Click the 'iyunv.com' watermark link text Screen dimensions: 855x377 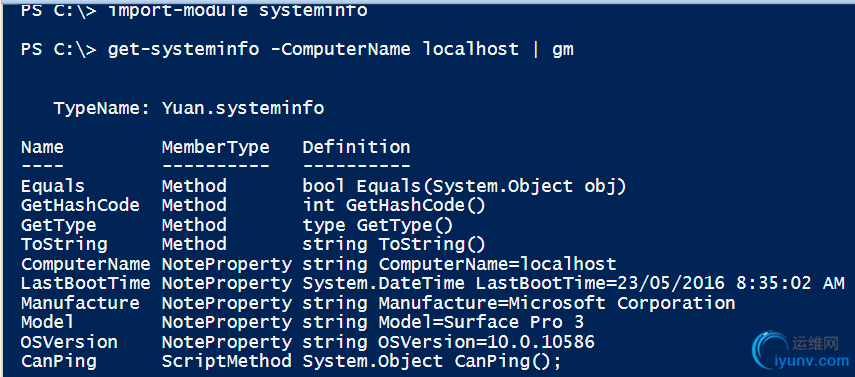click(811, 361)
